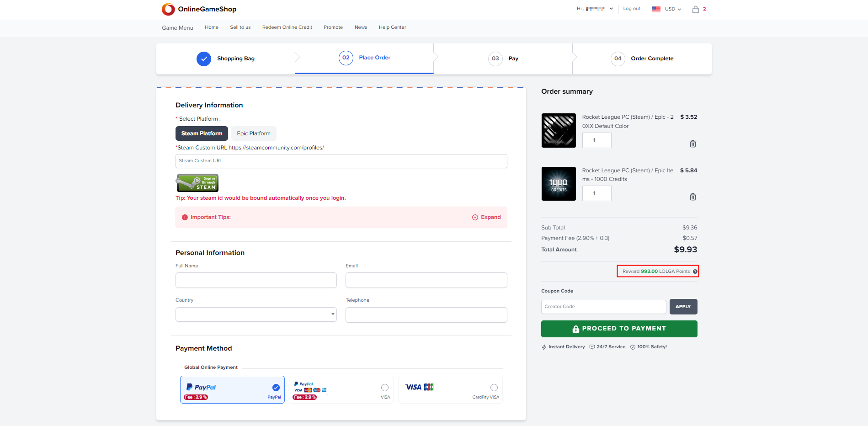The width and height of the screenshot is (868, 426).
Task: Click the Sign in through Steam button
Action: (197, 183)
